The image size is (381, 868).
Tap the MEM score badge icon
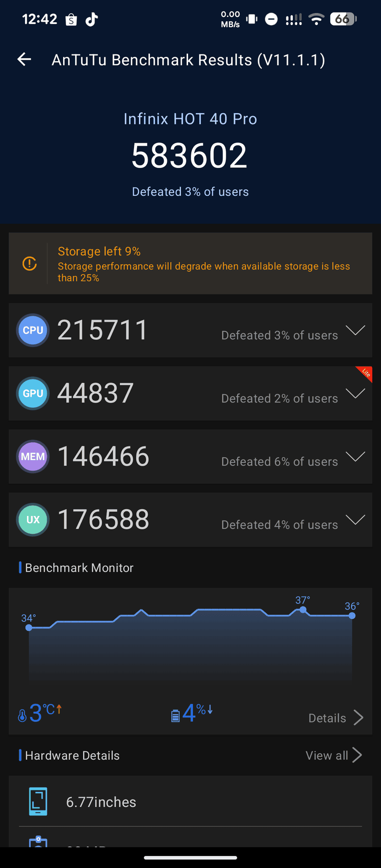coord(33,457)
